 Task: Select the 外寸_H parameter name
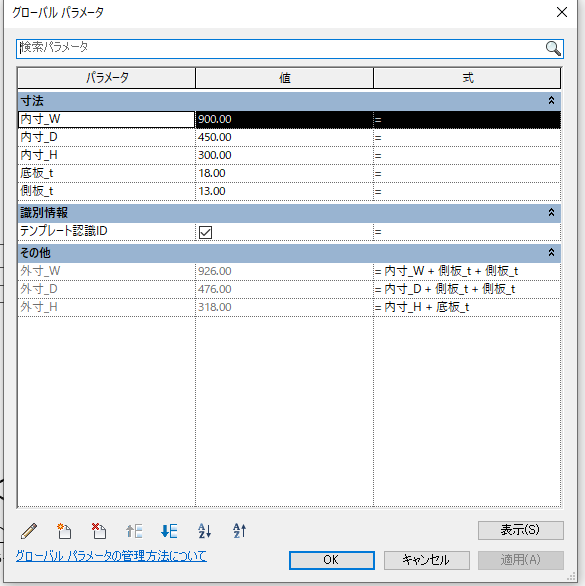tap(107, 307)
